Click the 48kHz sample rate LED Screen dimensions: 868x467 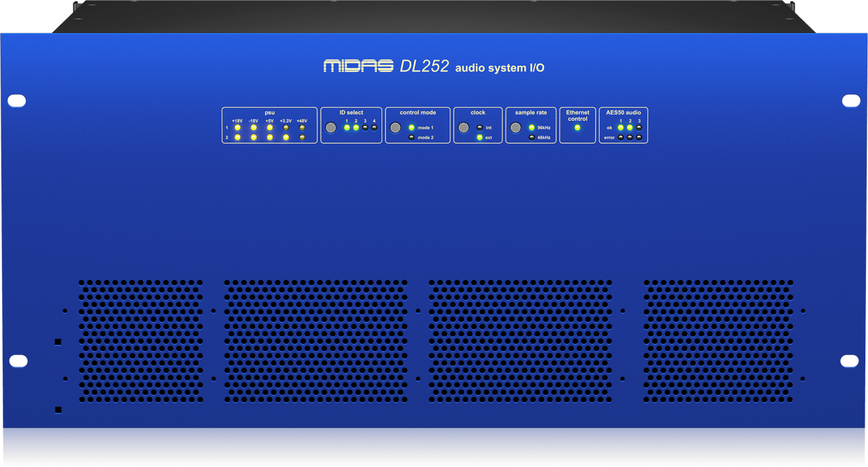tap(532, 138)
